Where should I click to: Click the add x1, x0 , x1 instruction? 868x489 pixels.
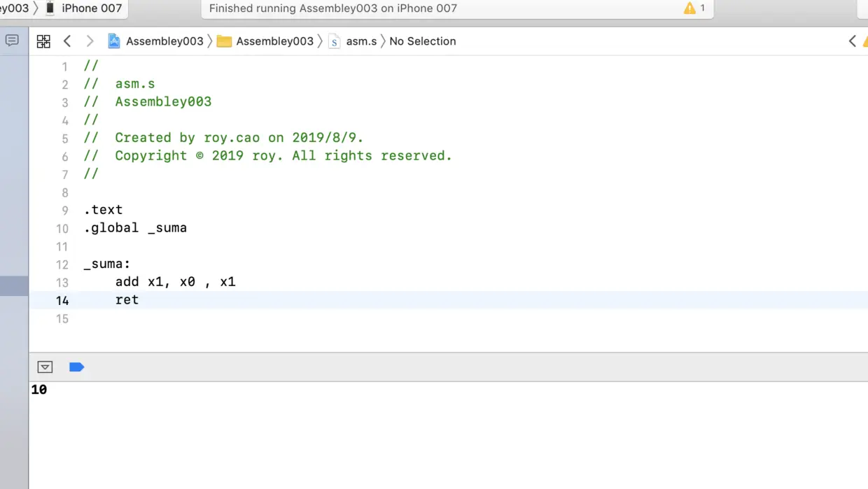click(176, 282)
